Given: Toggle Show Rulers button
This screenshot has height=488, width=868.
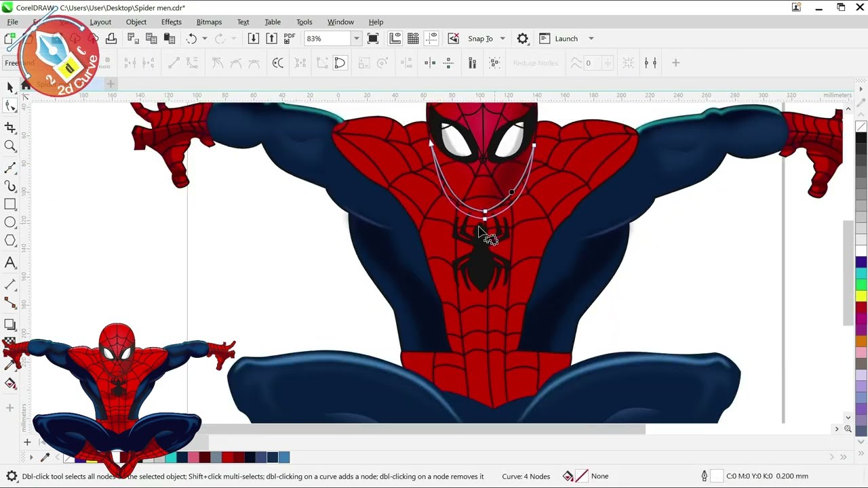Looking at the screenshot, I should coord(395,39).
